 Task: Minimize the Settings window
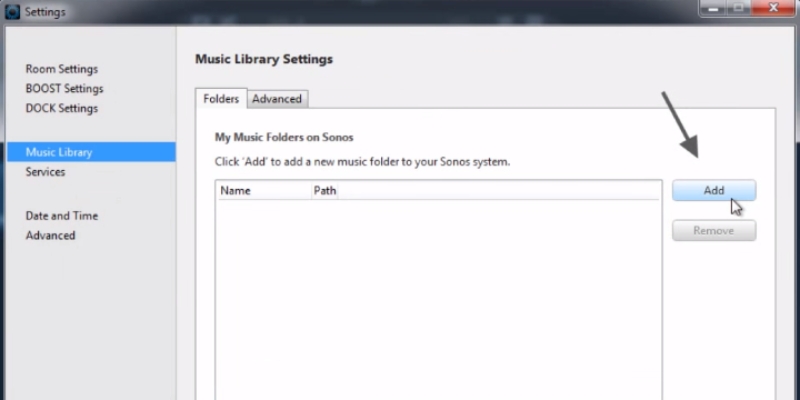coord(713,8)
